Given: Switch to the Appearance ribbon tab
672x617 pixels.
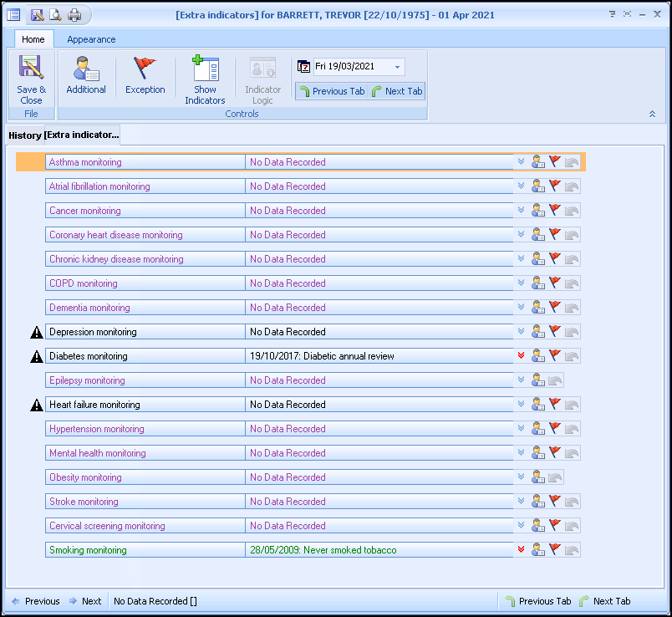Looking at the screenshot, I should pyautogui.click(x=91, y=39).
